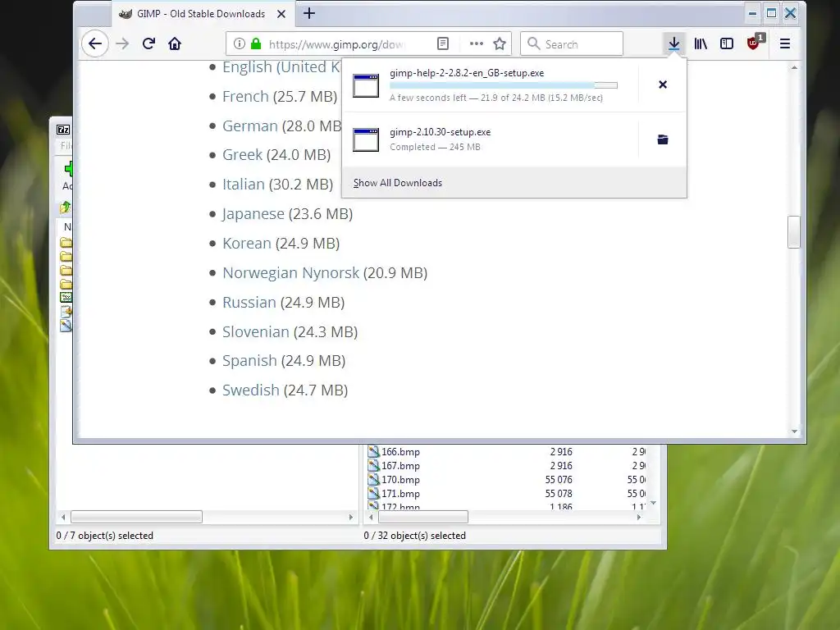Click the '0 / 7 object(s) selected' status
The width and height of the screenshot is (840, 630).
coord(104,536)
